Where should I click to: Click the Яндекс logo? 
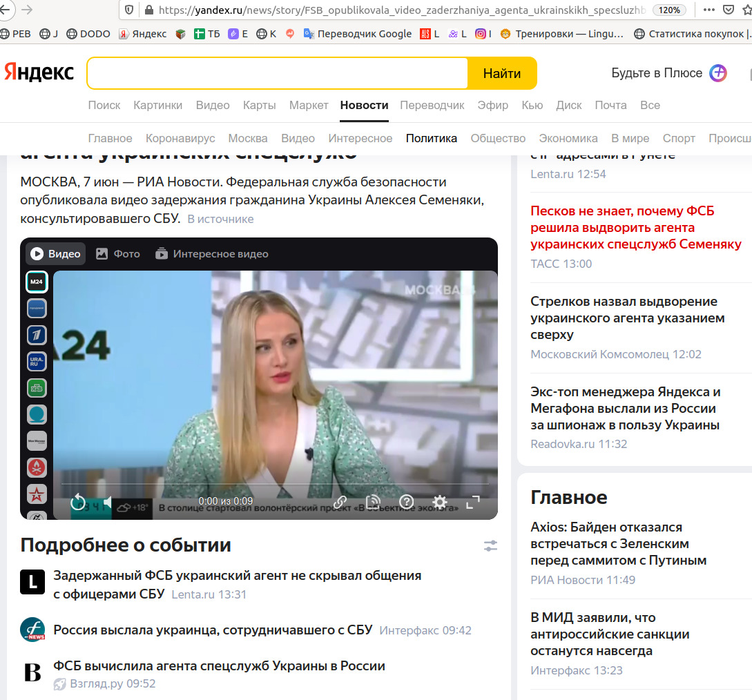click(39, 72)
